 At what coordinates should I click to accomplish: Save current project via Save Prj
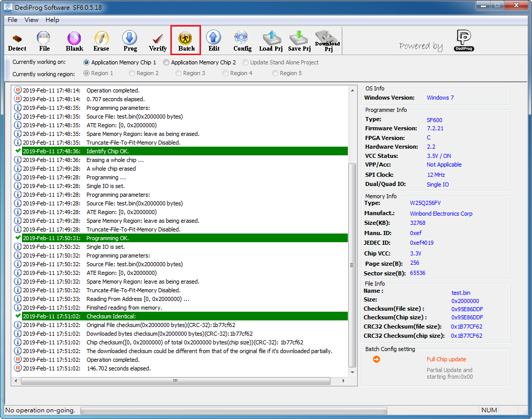pos(299,40)
